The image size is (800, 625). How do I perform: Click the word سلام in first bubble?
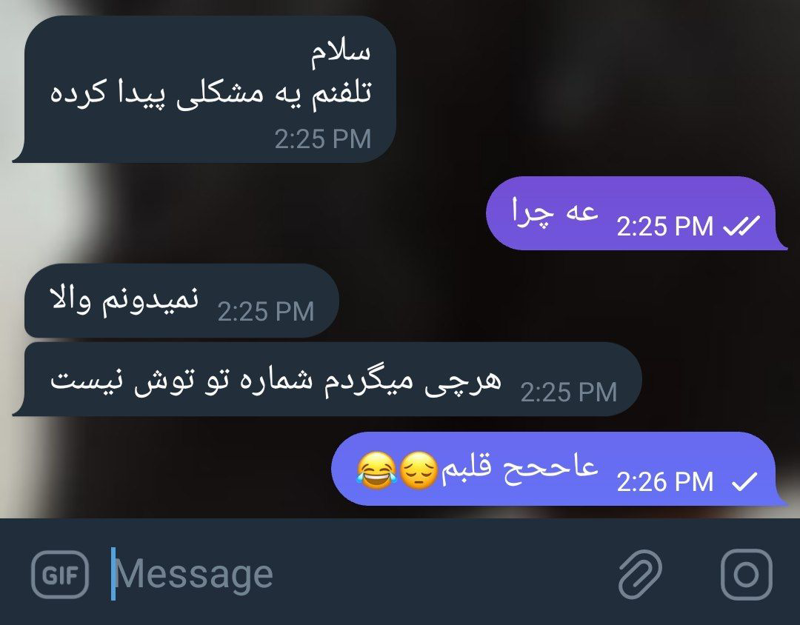(341, 54)
